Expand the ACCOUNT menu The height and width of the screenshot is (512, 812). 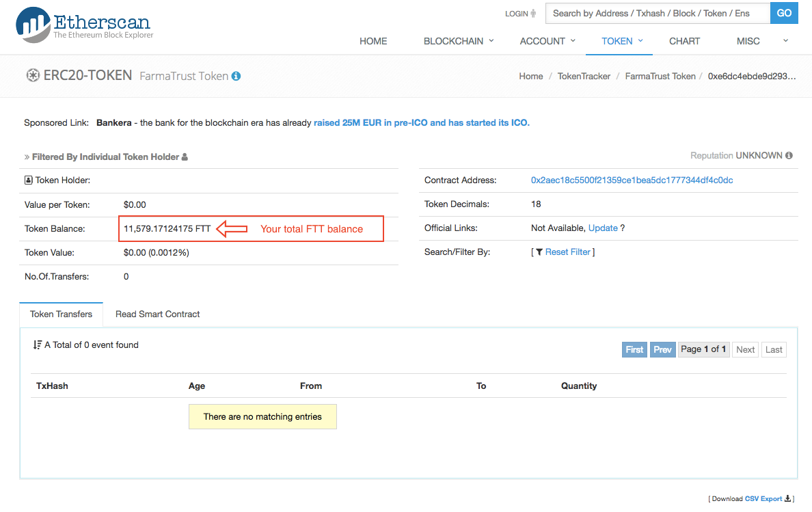547,41
